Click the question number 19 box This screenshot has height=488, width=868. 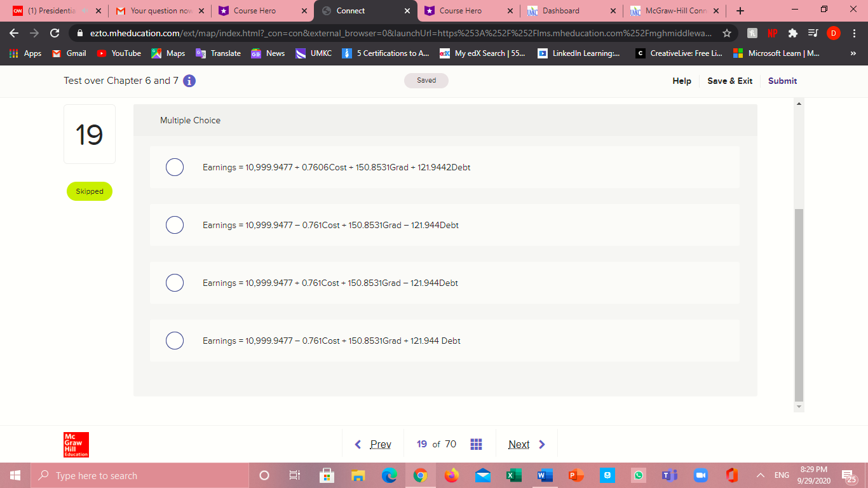point(90,134)
